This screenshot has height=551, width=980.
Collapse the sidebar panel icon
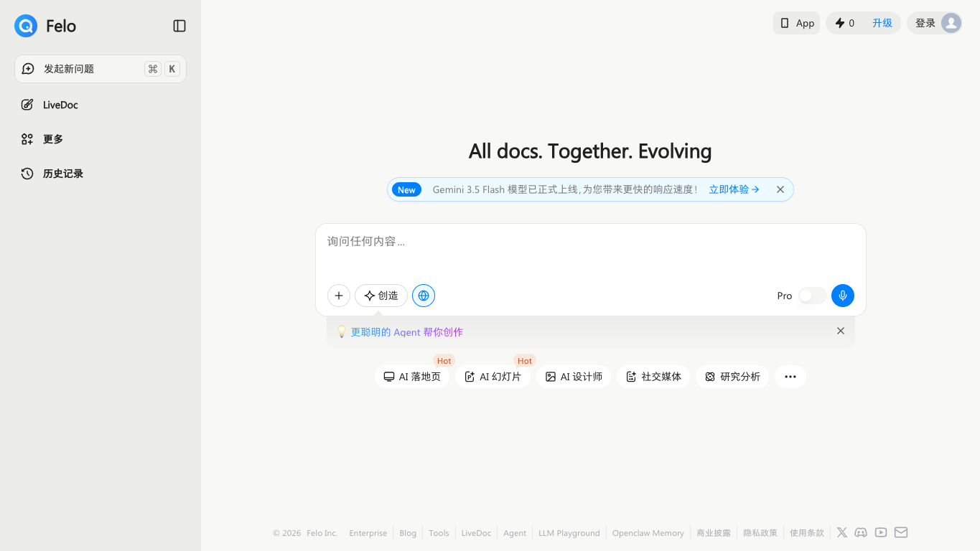point(179,26)
